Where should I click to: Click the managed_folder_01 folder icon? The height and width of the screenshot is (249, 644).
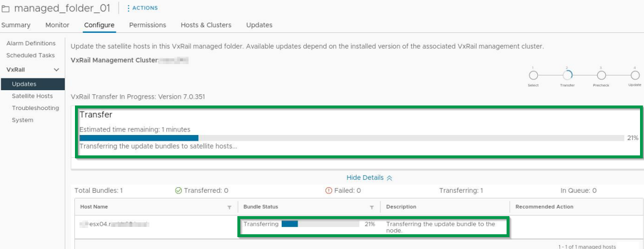click(x=6, y=9)
